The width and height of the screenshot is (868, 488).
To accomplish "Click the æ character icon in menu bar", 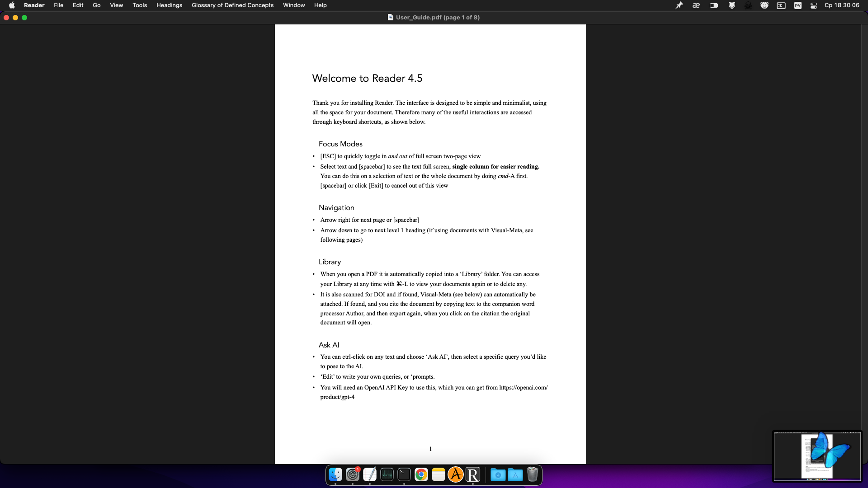I will coord(696,5).
